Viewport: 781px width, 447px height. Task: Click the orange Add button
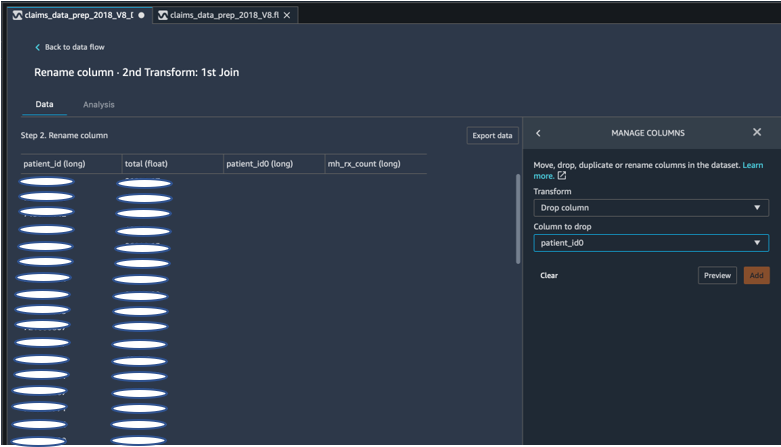point(756,275)
